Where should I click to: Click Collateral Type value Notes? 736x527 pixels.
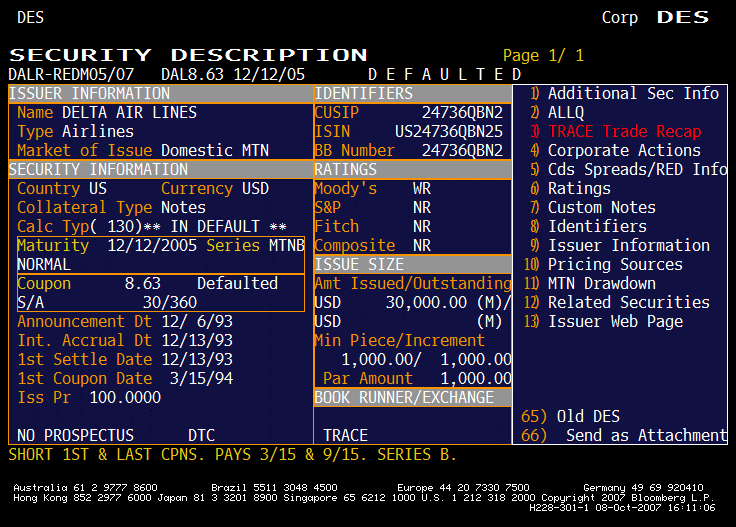point(183,207)
